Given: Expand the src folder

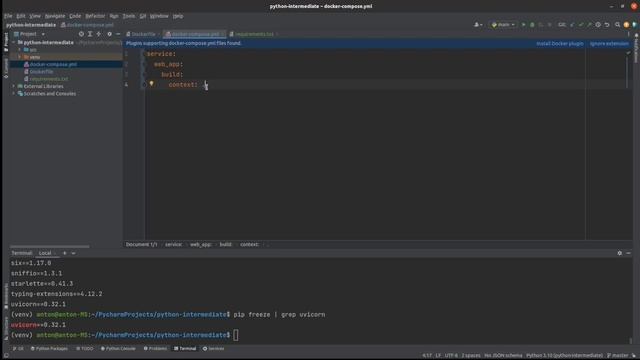Looking at the screenshot, I should coord(19,50).
